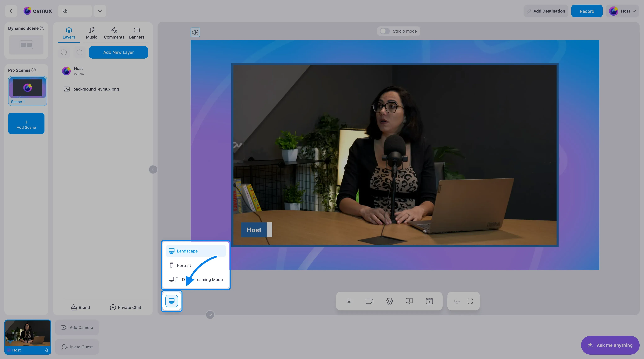Open the media player window icon
Screen dimensions: 644x359
coord(429,301)
